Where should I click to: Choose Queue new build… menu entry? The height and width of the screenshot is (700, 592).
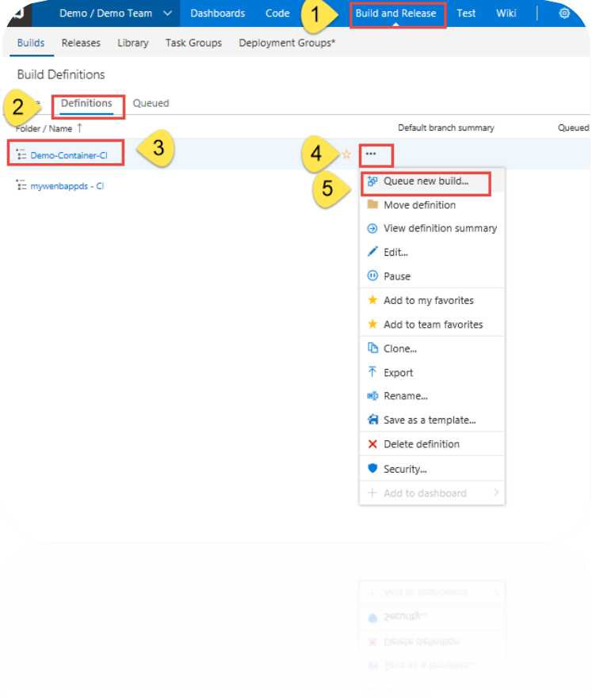432,181
